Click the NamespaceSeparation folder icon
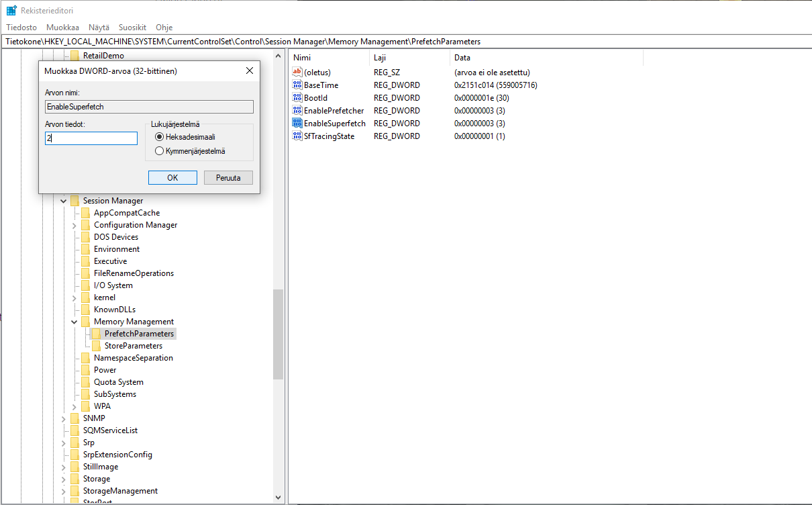Screen dimensions: 812x505 pyautogui.click(x=85, y=358)
